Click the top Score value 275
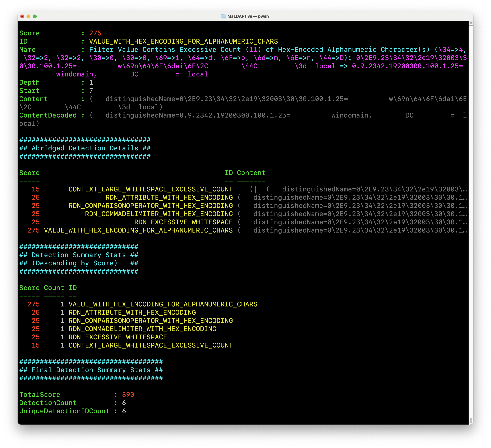 click(95, 33)
